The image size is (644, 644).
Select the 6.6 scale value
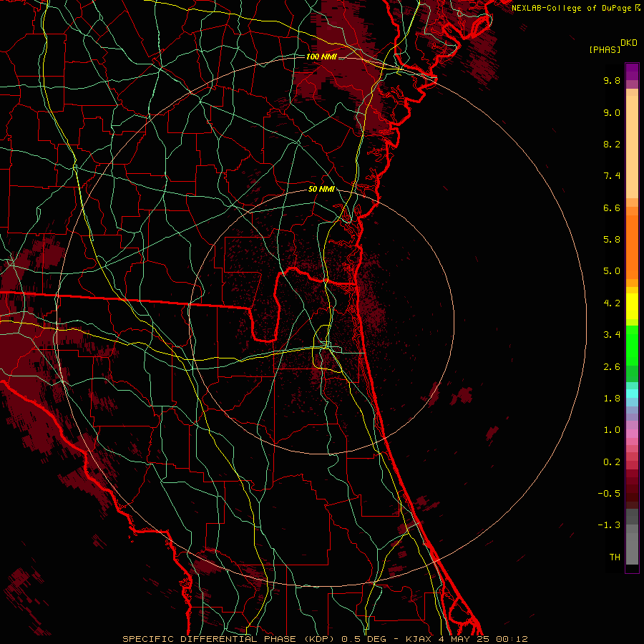[612, 208]
